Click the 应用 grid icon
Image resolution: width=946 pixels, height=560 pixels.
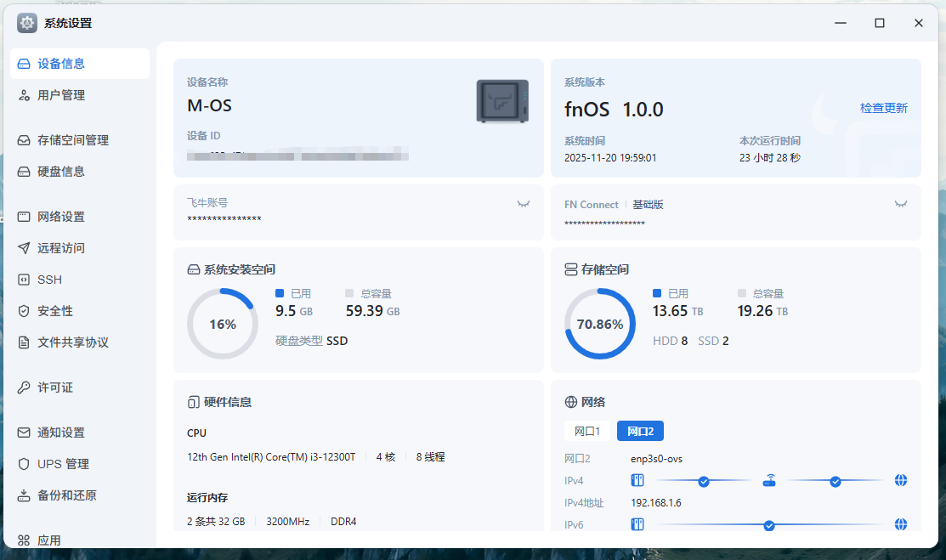click(x=24, y=540)
